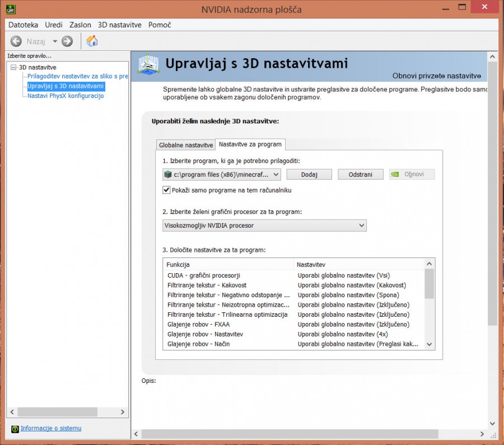Switch to the 'Globalne nastavitve' tab
The height and width of the screenshot is (445, 504).
(x=186, y=145)
